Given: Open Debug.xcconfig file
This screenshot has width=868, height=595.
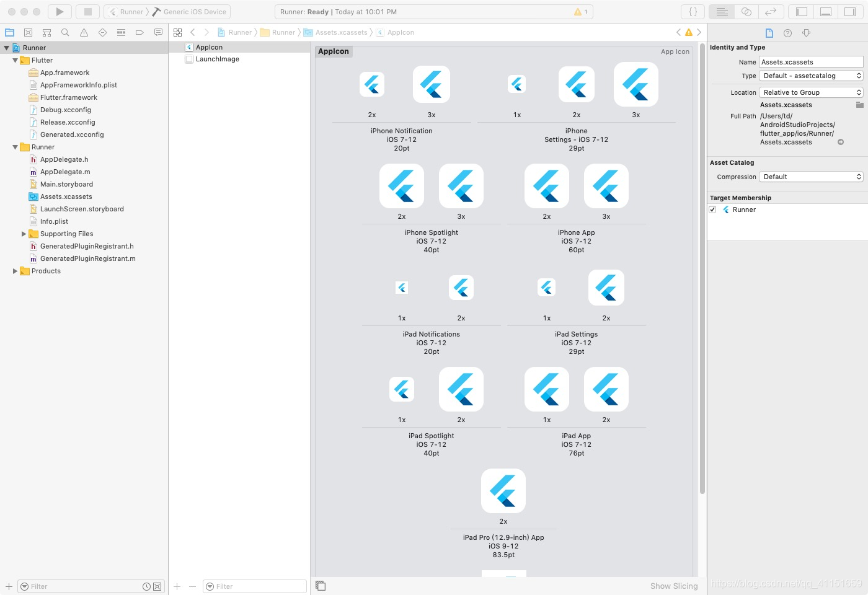Looking at the screenshot, I should pyautogui.click(x=66, y=110).
